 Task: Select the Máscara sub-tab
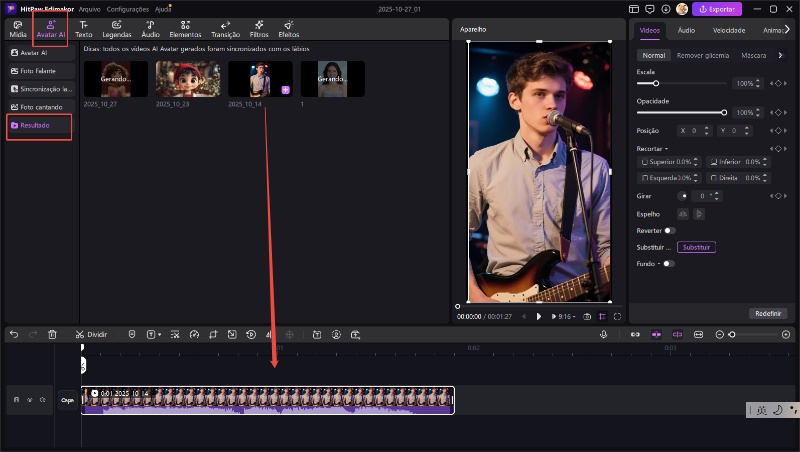[x=754, y=55]
